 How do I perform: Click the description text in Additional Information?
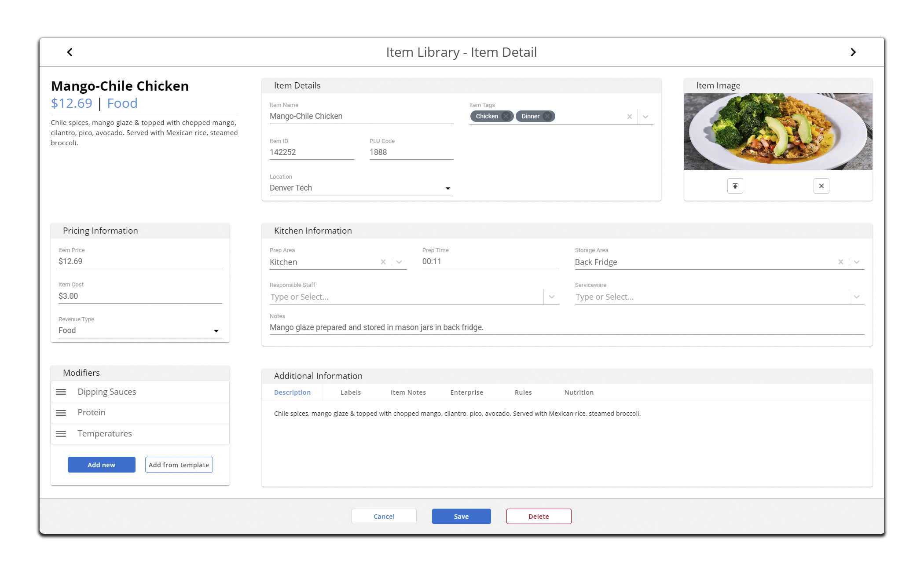pyautogui.click(x=457, y=414)
